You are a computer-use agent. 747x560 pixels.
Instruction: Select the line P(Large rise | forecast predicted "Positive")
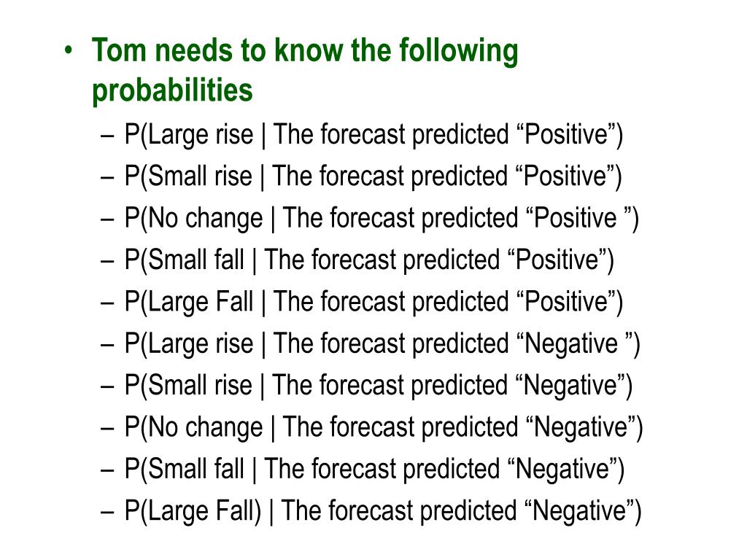[x=373, y=135]
